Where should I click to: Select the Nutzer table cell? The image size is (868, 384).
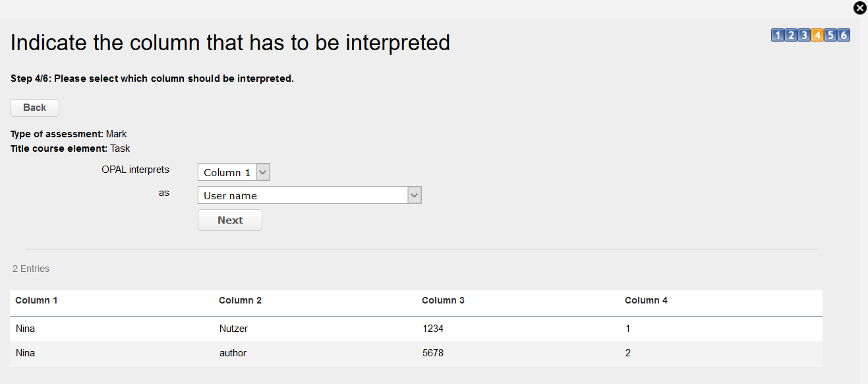tap(233, 328)
